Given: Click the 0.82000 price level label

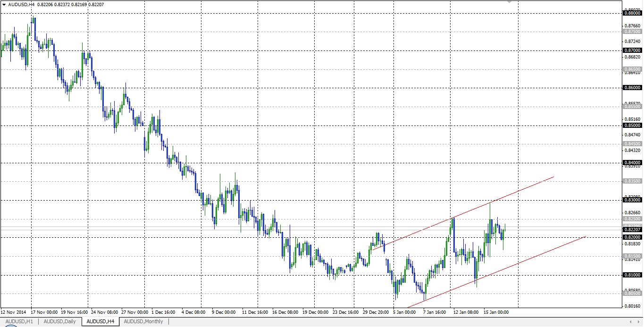Looking at the screenshot, I should tap(632, 237).
